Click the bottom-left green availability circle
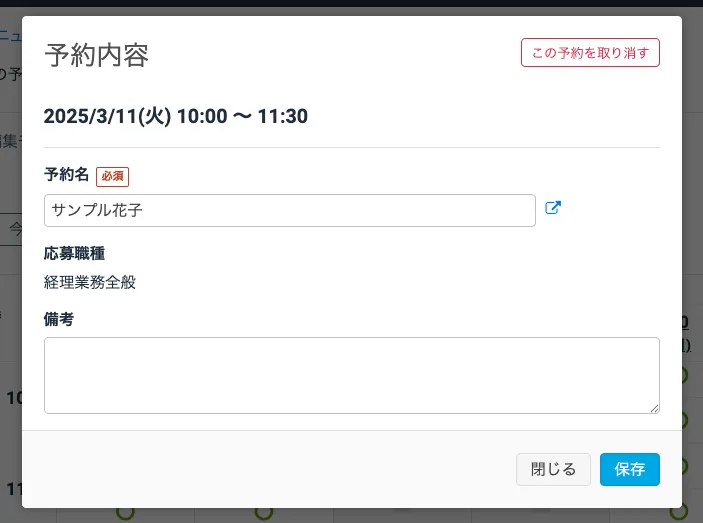 [x=125, y=513]
